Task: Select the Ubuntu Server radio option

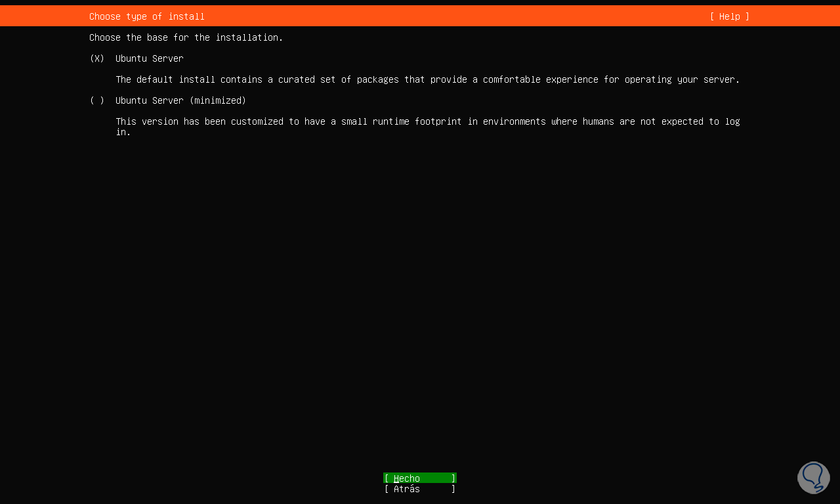Action: coord(97,58)
